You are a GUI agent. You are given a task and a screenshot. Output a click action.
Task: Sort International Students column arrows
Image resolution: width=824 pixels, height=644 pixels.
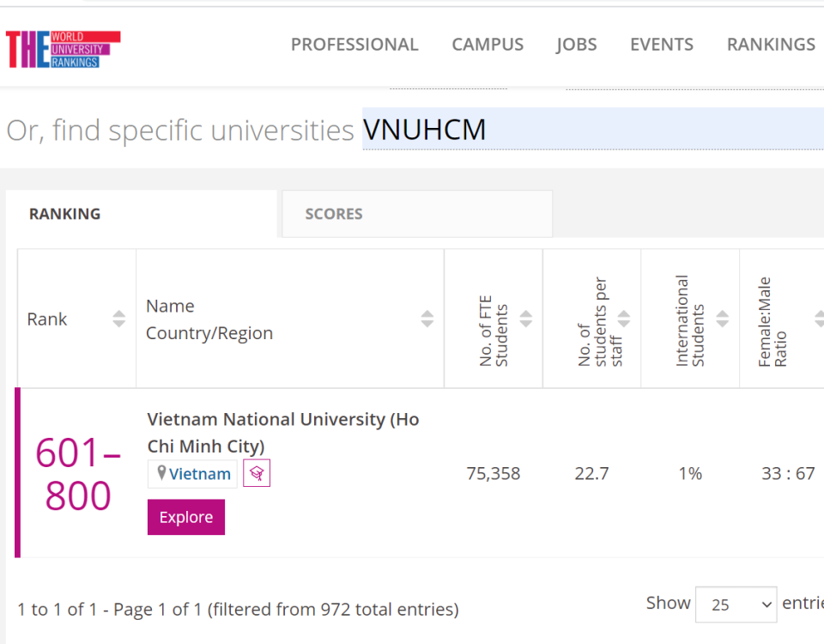pyautogui.click(x=723, y=319)
